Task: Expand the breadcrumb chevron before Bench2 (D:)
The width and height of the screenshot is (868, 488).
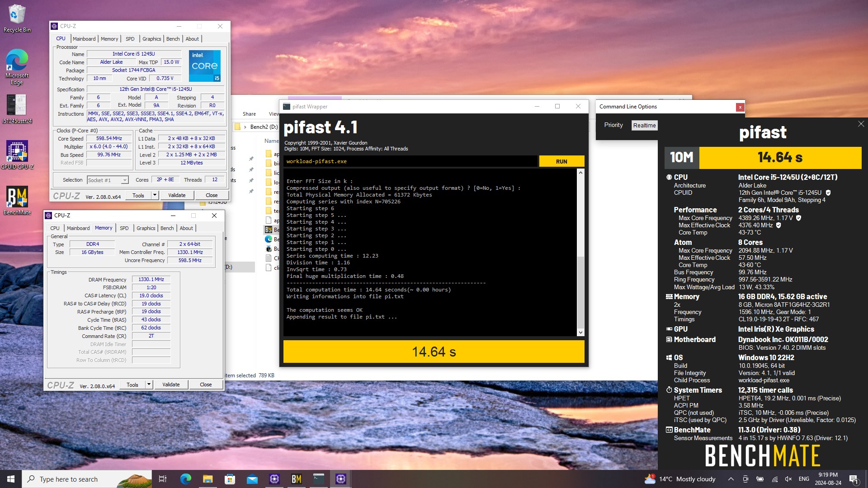Action: pyautogui.click(x=245, y=127)
